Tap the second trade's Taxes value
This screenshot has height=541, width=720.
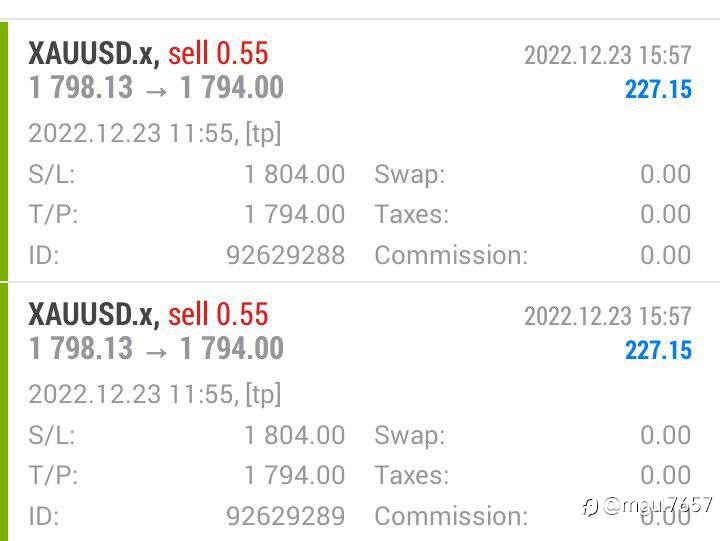665,475
